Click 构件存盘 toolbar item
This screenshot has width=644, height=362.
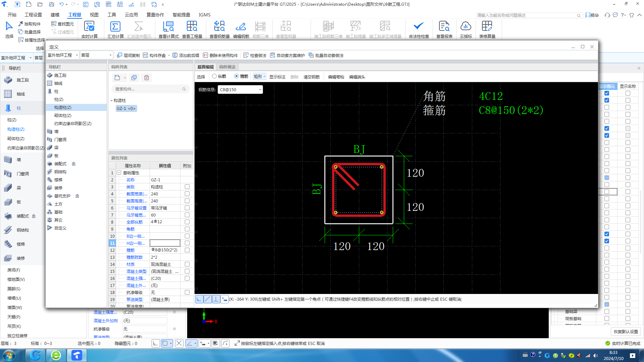(x=155, y=55)
